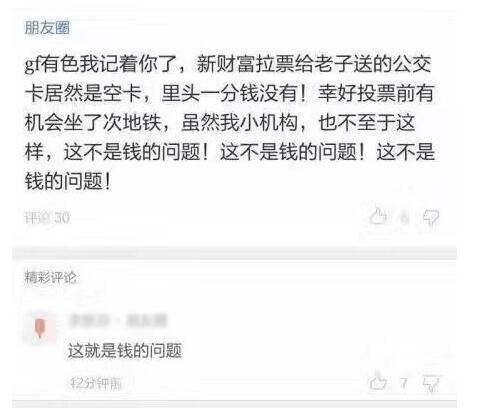This screenshot has width=493, height=408.
Task: Open the 朋友圈 source tag at top
Action: [x=47, y=28]
